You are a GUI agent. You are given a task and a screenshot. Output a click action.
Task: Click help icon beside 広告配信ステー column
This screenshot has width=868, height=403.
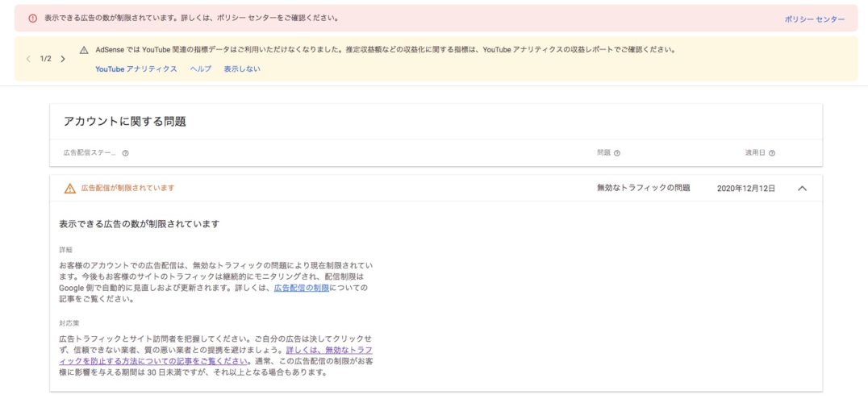coord(125,153)
